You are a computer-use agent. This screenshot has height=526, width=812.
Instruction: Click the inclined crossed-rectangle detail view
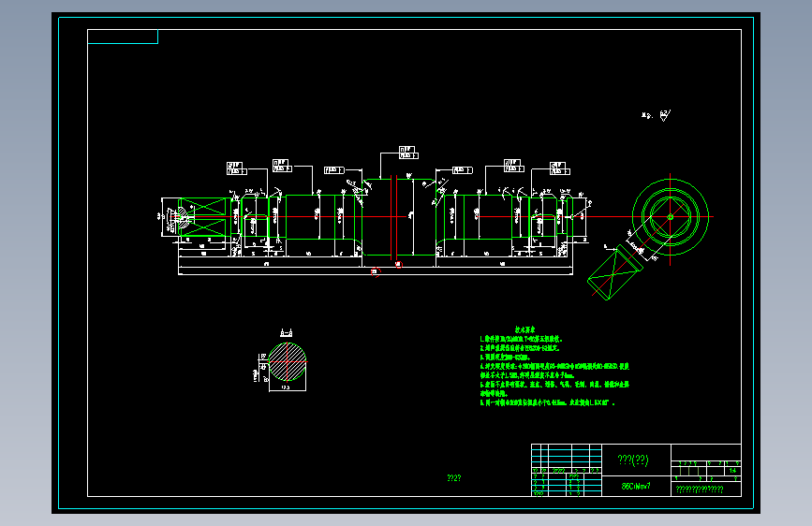[614, 272]
